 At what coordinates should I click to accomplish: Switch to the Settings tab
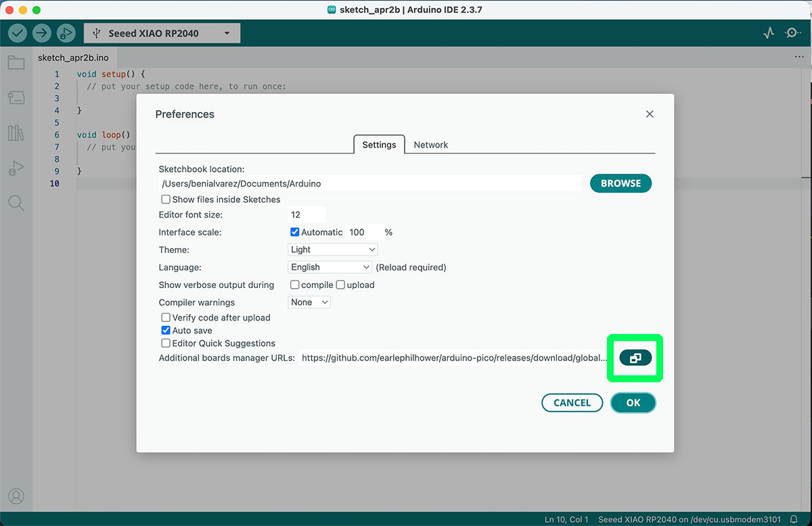[x=379, y=145]
